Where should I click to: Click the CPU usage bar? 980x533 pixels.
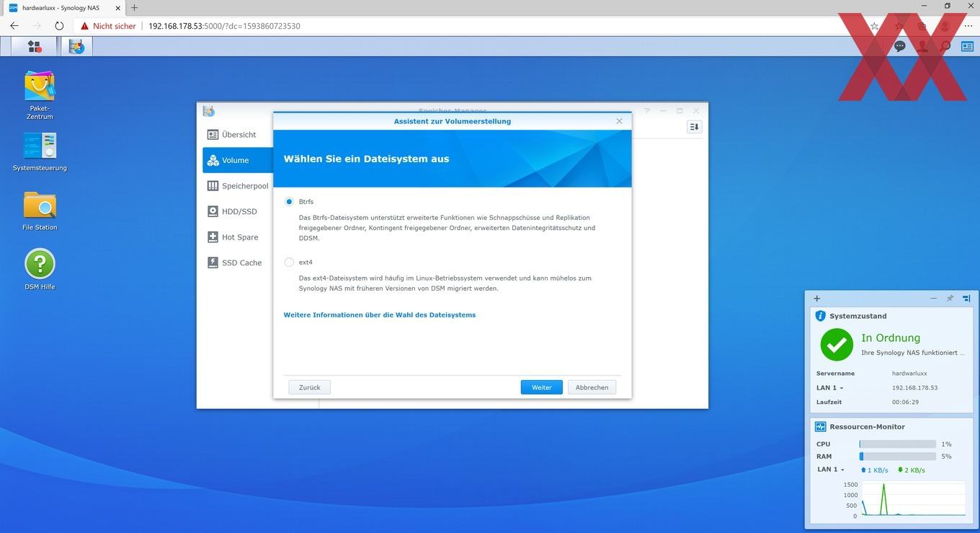[x=897, y=444]
